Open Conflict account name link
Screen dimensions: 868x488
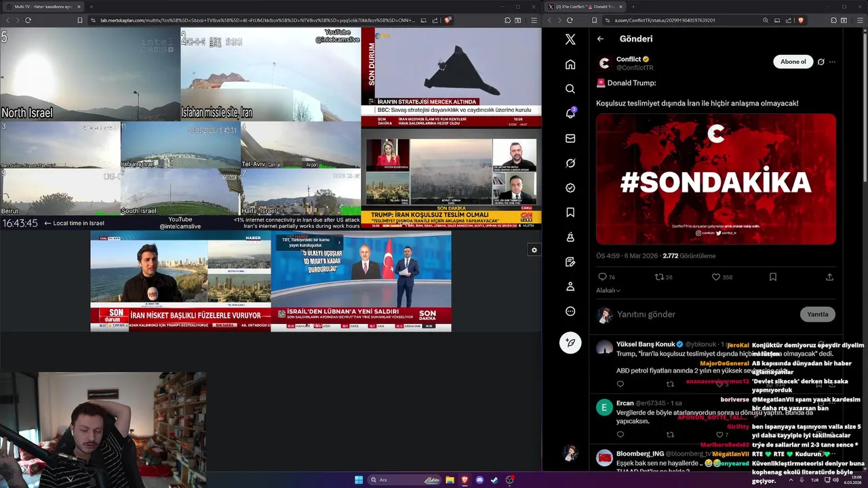tap(629, 59)
